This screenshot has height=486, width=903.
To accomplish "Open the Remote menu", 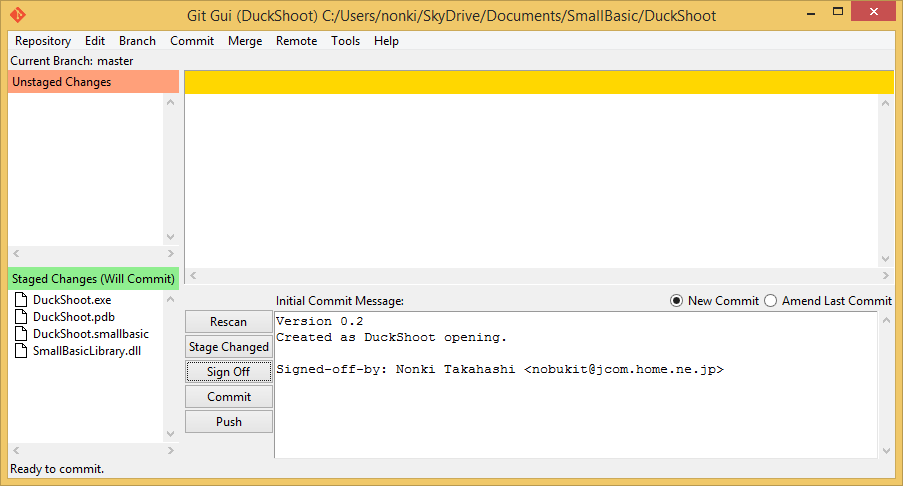I will 297,41.
